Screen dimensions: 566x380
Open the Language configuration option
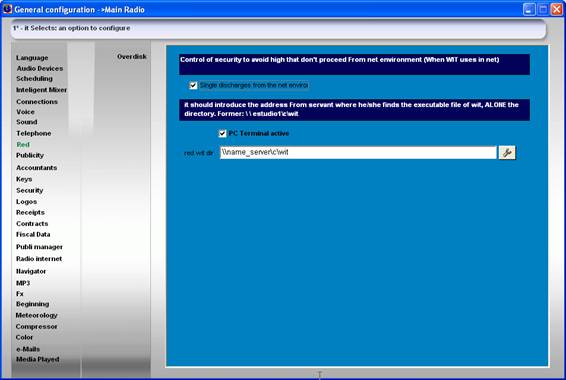[32, 58]
